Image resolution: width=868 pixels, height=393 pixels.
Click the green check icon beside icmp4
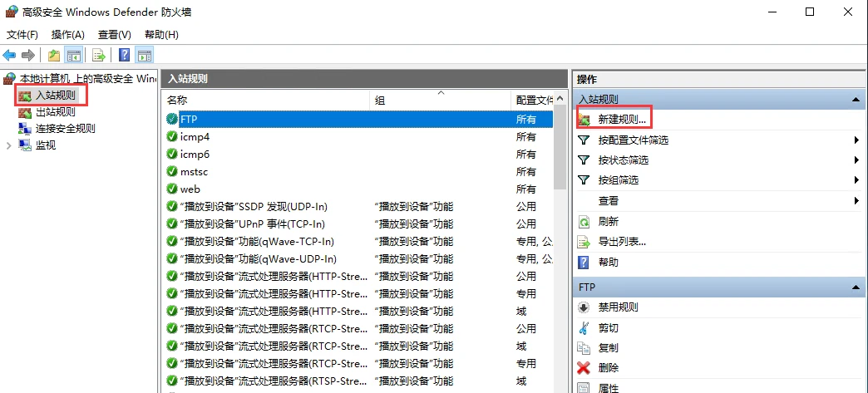(171, 137)
